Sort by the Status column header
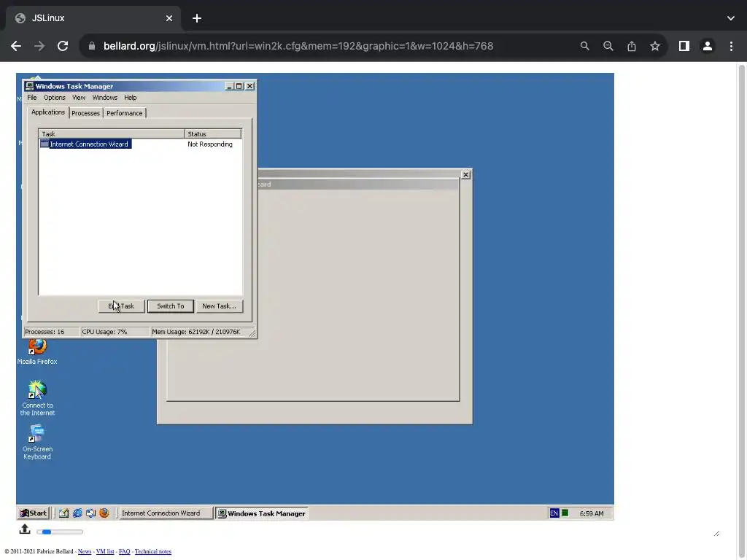Screen dimensions: 747x560 click(212, 134)
